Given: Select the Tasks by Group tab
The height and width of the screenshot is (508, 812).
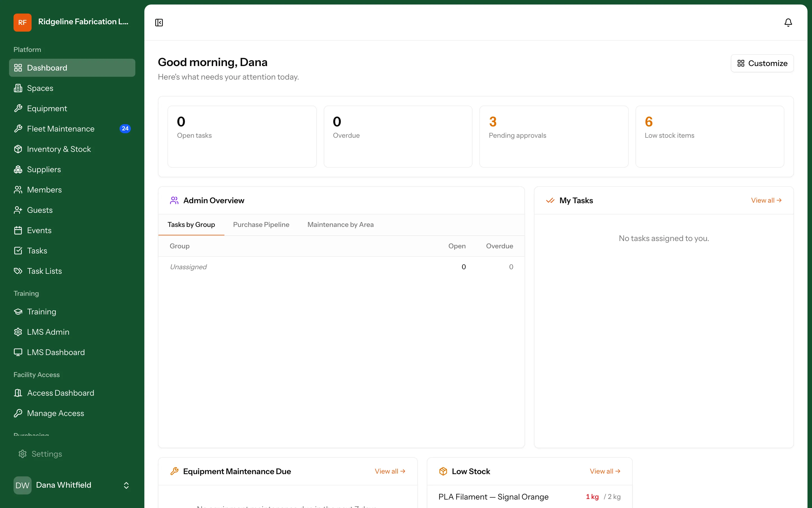Looking at the screenshot, I should pos(191,224).
